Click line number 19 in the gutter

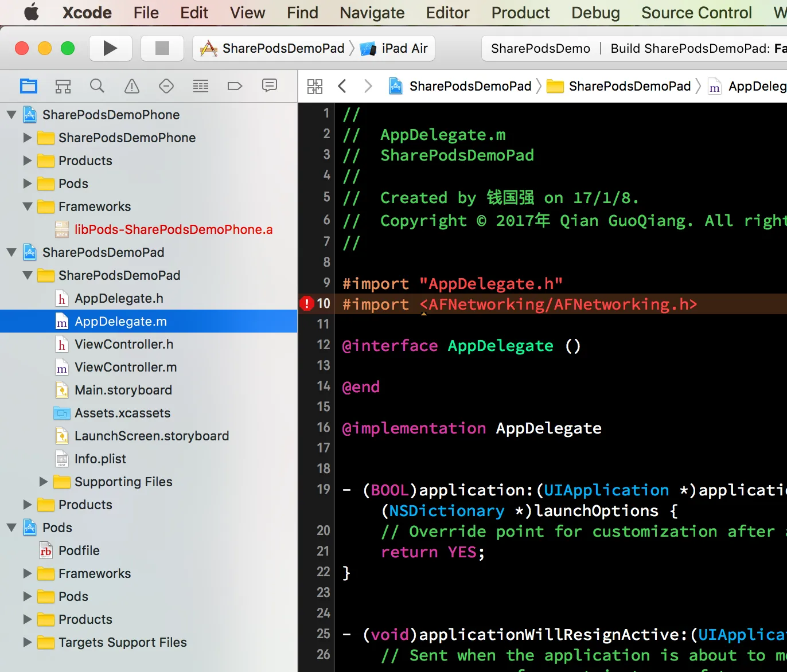324,489
